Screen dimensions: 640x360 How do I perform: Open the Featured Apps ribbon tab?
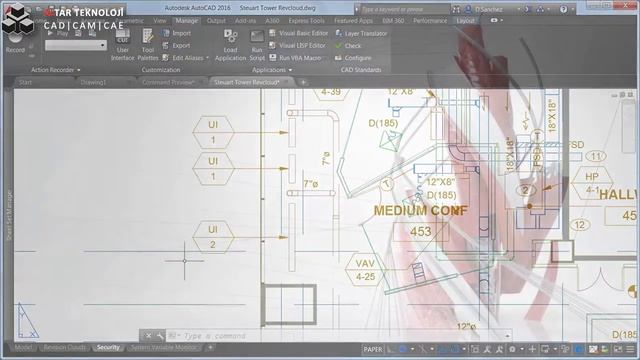point(353,20)
